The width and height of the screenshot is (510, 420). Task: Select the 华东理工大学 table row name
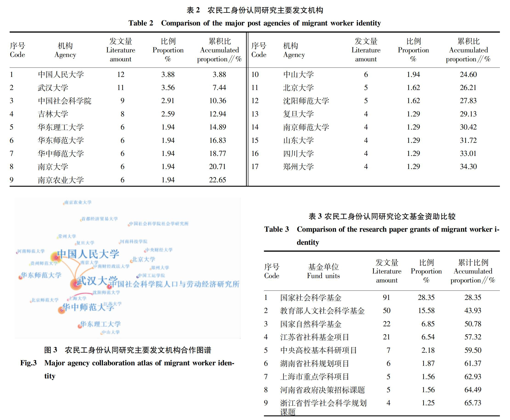point(61,127)
